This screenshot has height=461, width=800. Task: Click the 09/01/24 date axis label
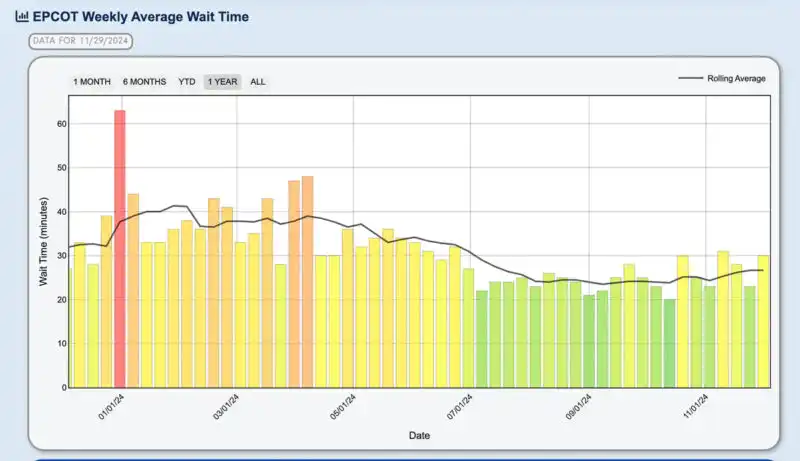click(579, 407)
